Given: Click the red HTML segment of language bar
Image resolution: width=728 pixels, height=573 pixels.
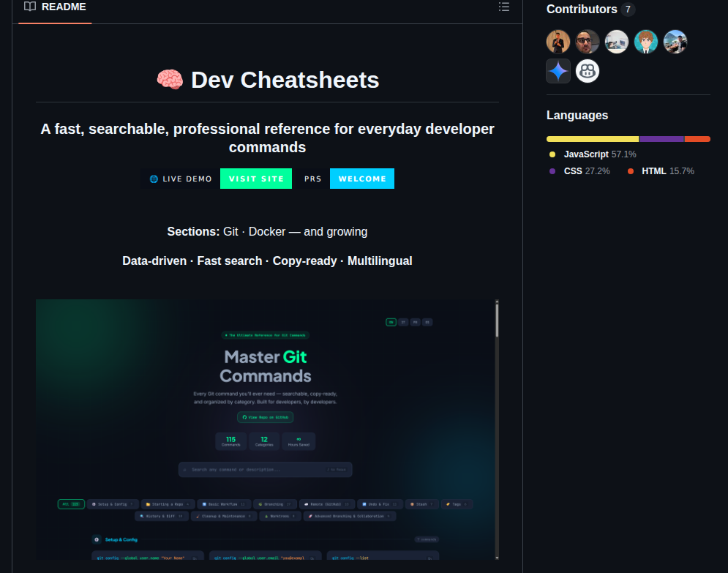Looking at the screenshot, I should click(697, 139).
